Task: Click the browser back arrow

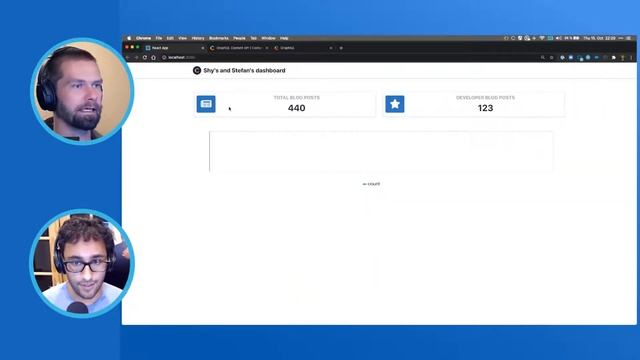Action: (128, 58)
